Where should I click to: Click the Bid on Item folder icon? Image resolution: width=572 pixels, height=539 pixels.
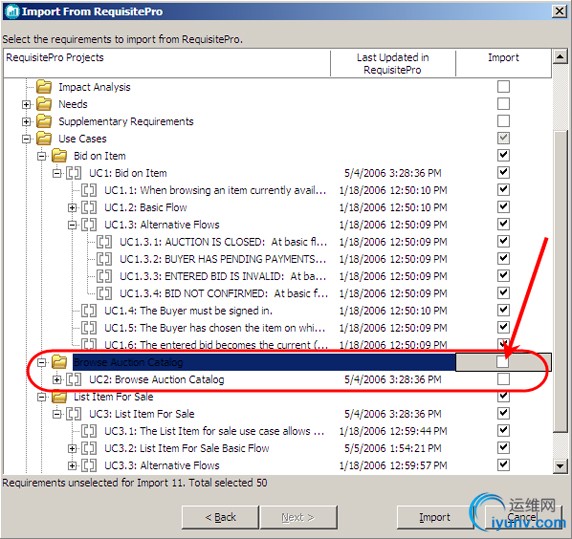coord(59,156)
